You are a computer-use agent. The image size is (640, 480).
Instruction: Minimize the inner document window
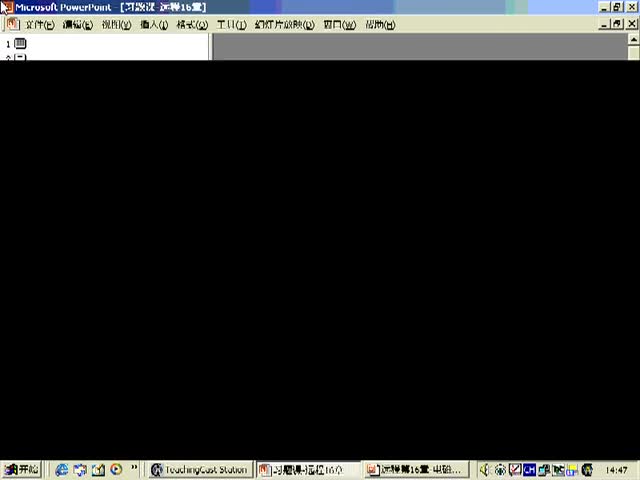[x=604, y=24]
